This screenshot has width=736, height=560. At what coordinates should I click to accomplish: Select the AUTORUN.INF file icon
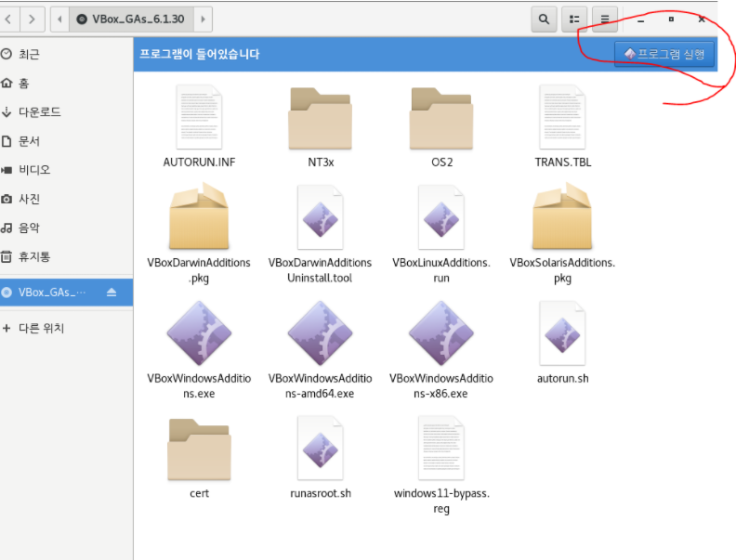(199, 117)
